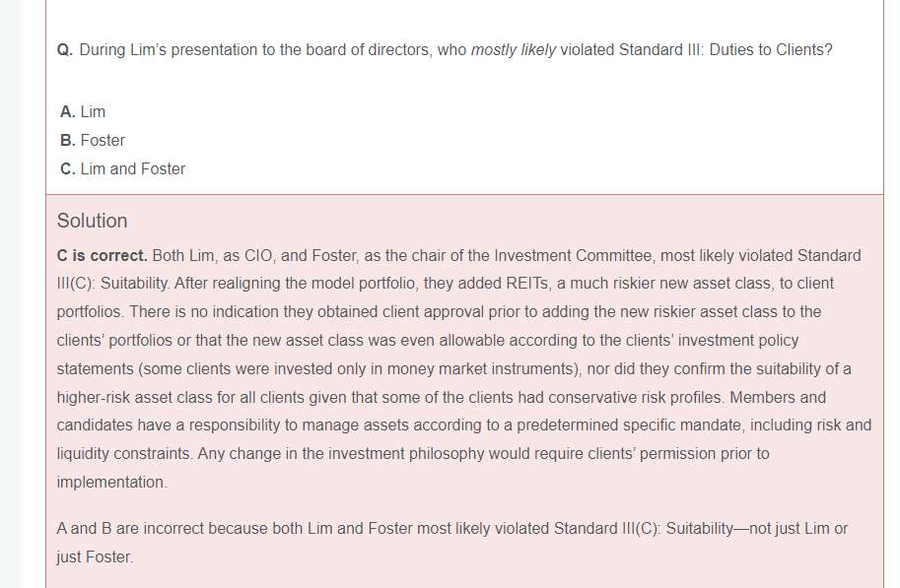Click the line starting 'liquidity constraints. Any change'

pyautogui.click(x=412, y=453)
